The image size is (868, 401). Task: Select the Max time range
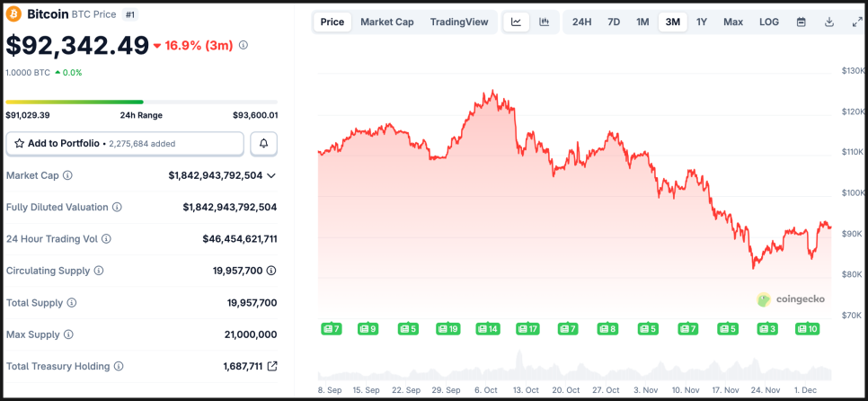[x=733, y=22]
